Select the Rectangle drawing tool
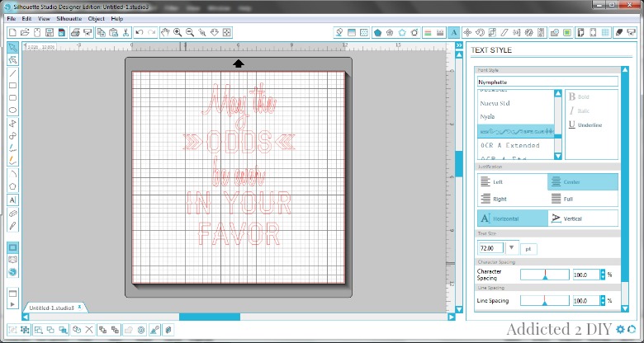Image resolution: width=644 pixels, height=343 pixels. tap(12, 86)
